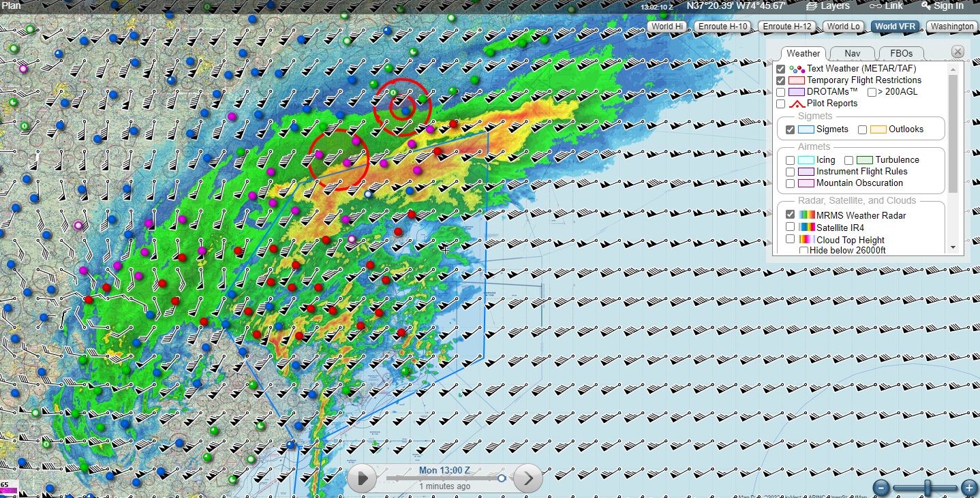Click the Instrument Flight Rules purple swatch
The image size is (980, 498).
coord(806,172)
